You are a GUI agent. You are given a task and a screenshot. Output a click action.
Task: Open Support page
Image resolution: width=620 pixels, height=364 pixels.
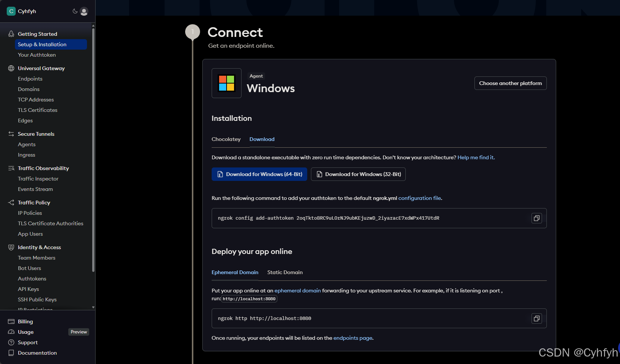click(28, 342)
